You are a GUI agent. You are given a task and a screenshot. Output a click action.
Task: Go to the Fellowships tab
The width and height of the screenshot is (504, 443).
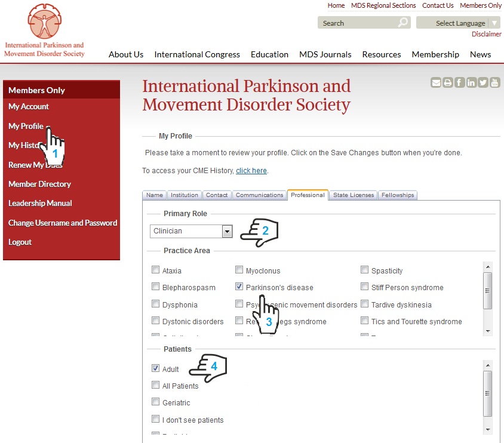pos(398,195)
